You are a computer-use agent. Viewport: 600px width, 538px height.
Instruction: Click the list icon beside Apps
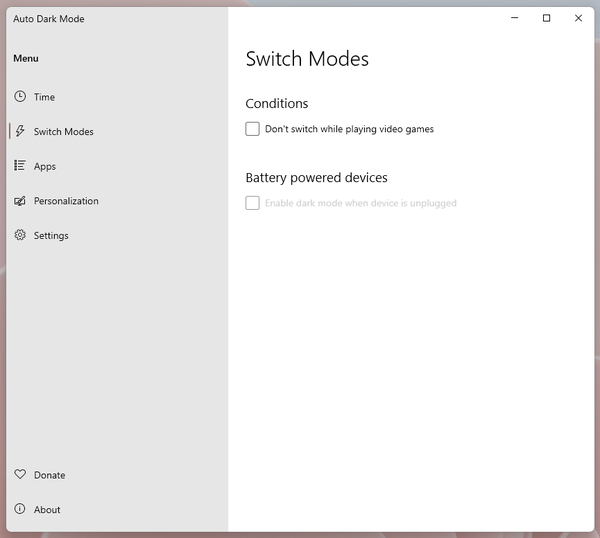[x=20, y=166]
